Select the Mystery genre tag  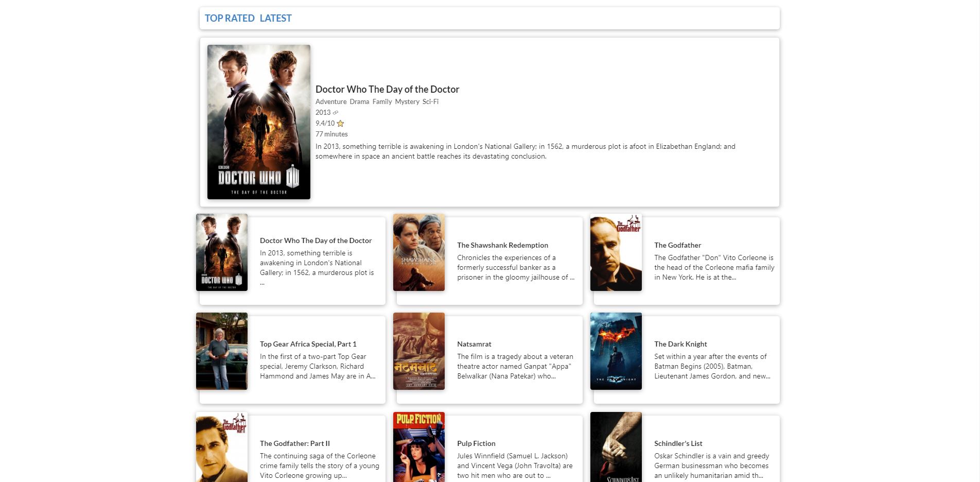[407, 101]
